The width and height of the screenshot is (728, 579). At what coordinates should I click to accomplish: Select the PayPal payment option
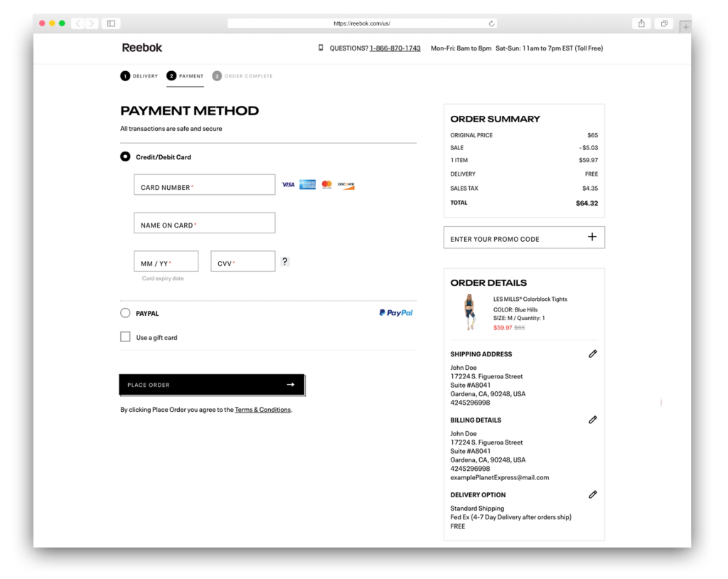point(125,313)
